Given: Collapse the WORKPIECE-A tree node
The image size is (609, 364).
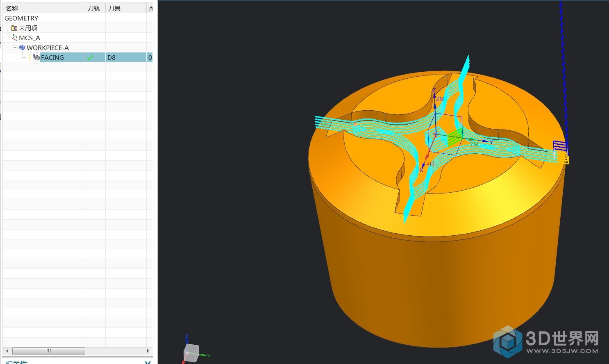Looking at the screenshot, I should tap(15, 48).
